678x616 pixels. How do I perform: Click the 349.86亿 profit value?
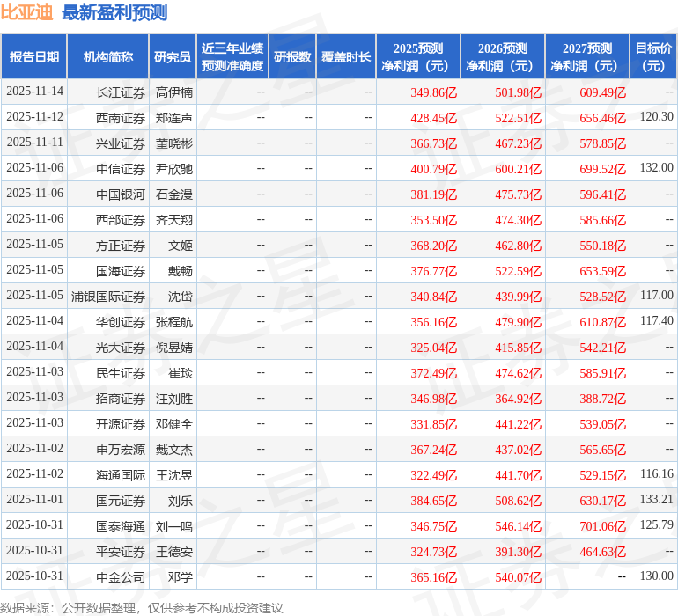(x=433, y=92)
